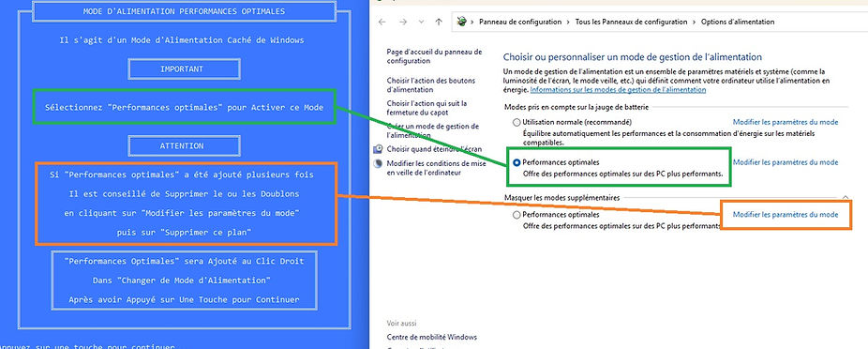Click console line puis sur "Supprimer ce plan"
868x349 pixels.
[184, 233]
